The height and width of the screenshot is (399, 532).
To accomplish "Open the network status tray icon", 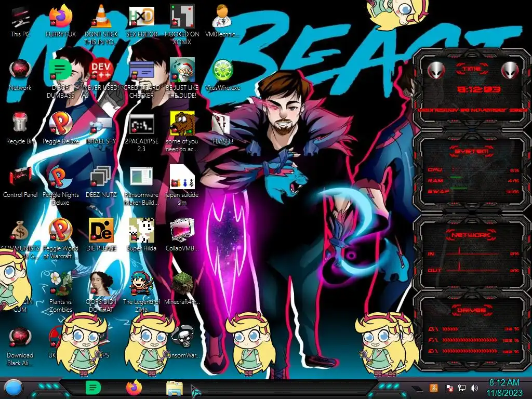I will point(462,388).
